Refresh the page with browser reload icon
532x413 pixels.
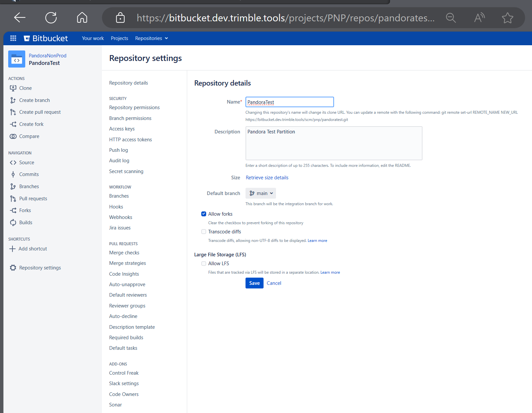[51, 17]
